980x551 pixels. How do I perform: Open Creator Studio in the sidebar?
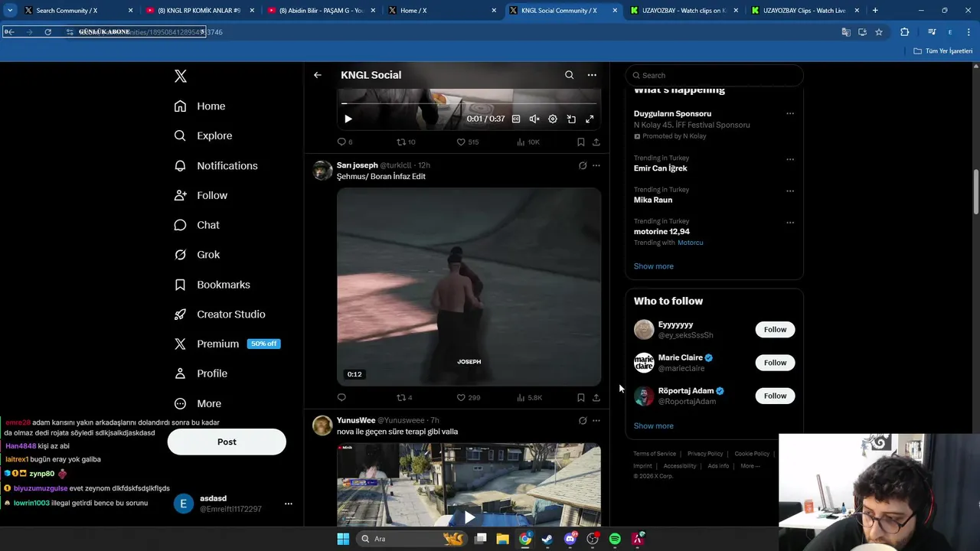pyautogui.click(x=220, y=315)
